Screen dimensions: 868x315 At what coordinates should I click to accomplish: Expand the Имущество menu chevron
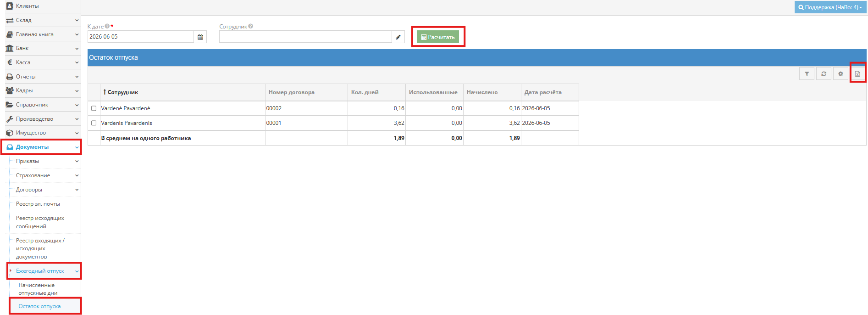(x=77, y=133)
